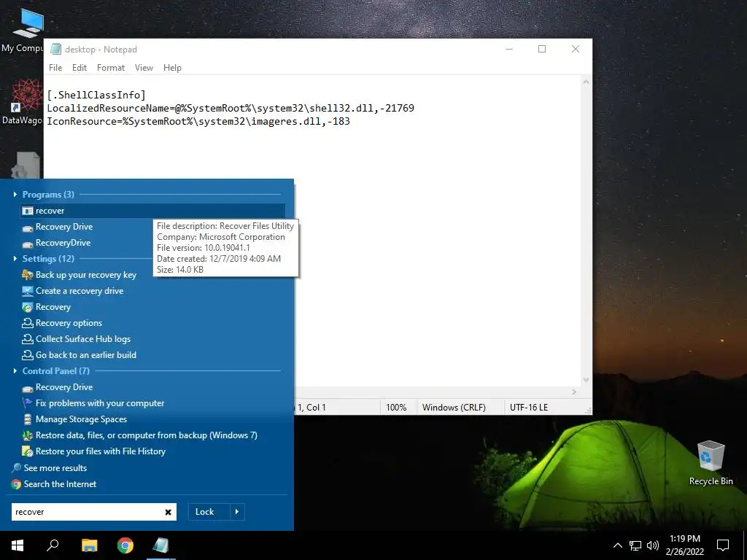Image resolution: width=747 pixels, height=560 pixels.
Task: Show hidden tray icons chevron
Action: pos(617,545)
